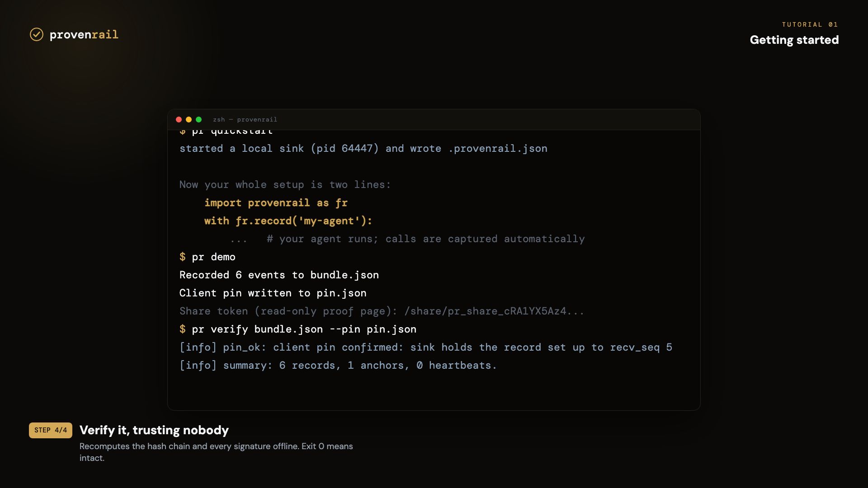868x488 pixels.
Task: Click the 'STEP 4/4' badge
Action: 51,430
